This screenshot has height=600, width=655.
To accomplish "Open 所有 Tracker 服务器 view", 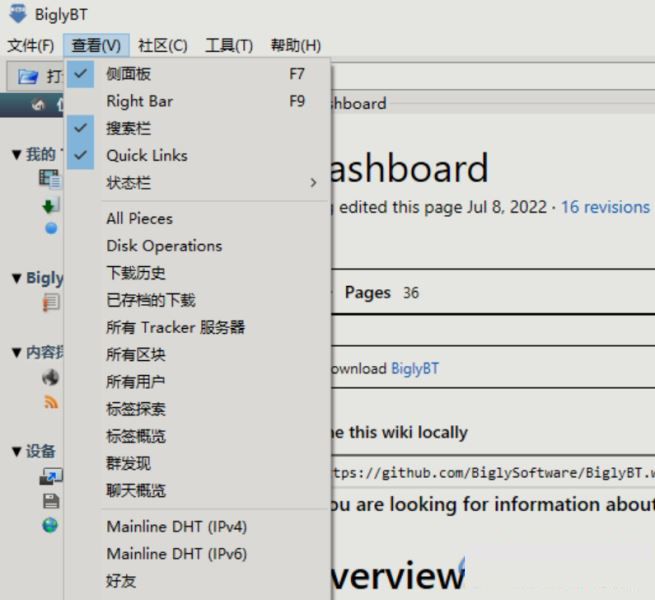I will (197, 327).
